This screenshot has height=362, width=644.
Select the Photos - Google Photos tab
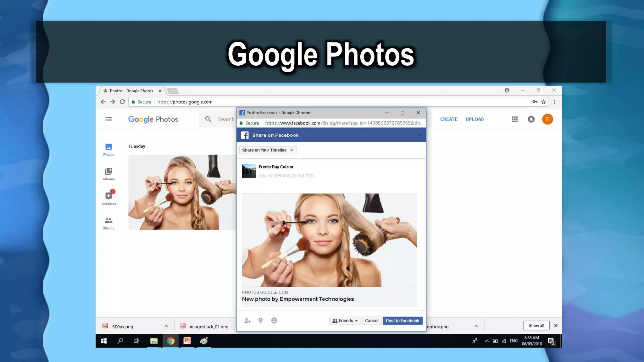click(131, 91)
